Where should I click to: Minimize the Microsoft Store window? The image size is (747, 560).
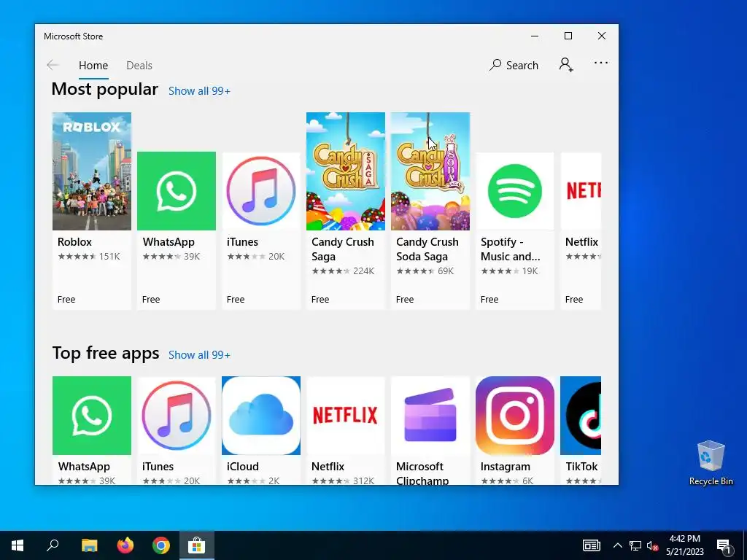coord(535,36)
